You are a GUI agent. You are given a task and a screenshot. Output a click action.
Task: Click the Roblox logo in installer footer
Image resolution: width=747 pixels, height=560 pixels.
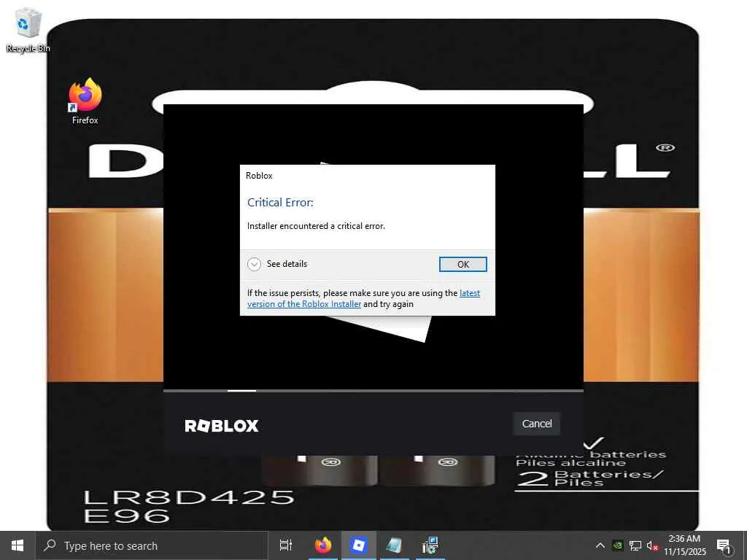click(222, 426)
